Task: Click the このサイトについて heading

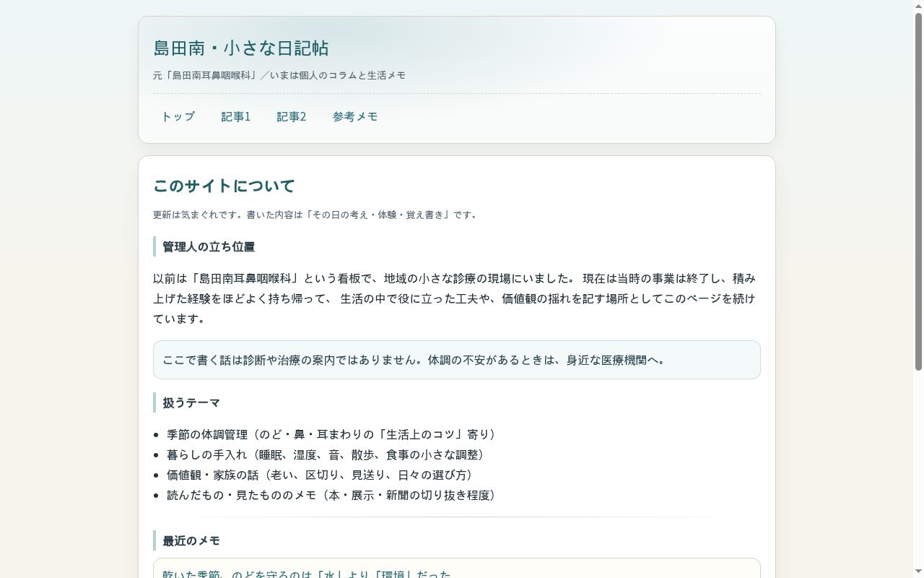Action: point(224,186)
